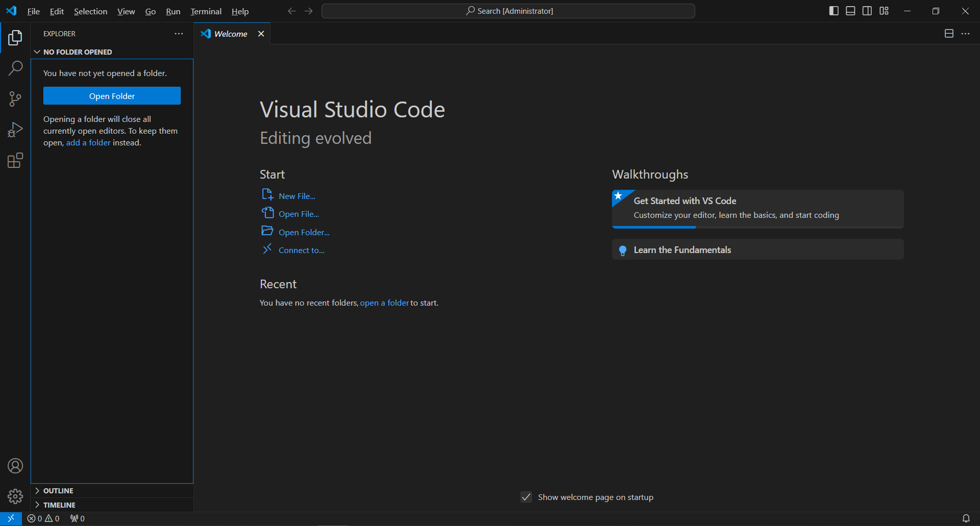Toggle Secondary Side Bar layout icon
This screenshot has width=980, height=526.
pos(867,11)
